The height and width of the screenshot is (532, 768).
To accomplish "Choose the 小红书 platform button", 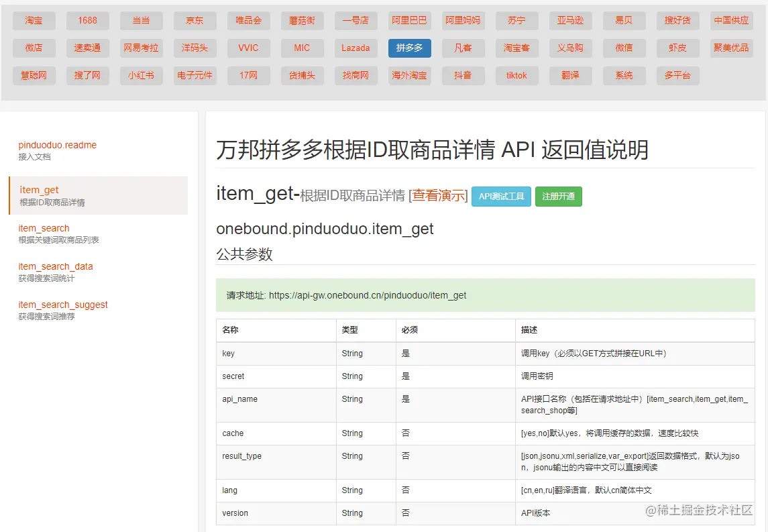I will (141, 75).
